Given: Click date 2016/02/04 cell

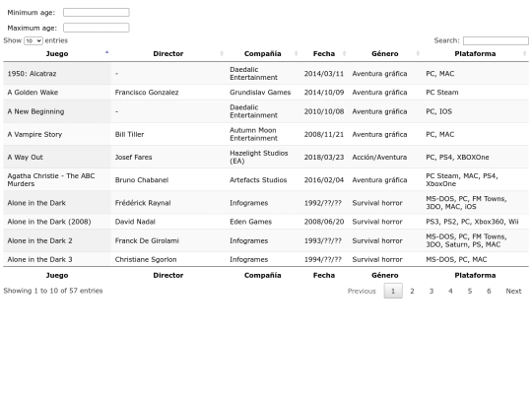Looking at the screenshot, I should 324,180.
